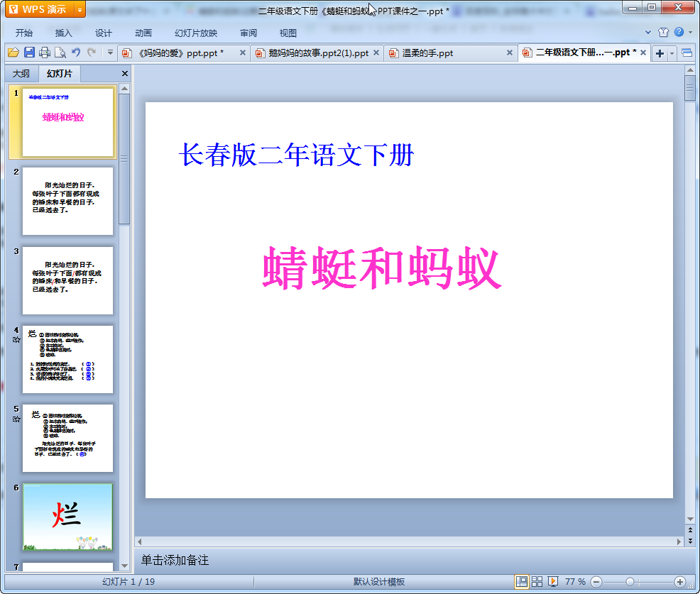This screenshot has width=700, height=594.
Task: Select slide 2 thumbnail
Action: (x=67, y=202)
